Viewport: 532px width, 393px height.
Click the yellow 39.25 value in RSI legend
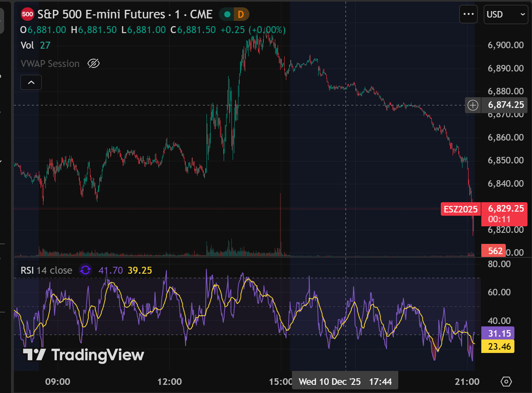[x=140, y=270]
